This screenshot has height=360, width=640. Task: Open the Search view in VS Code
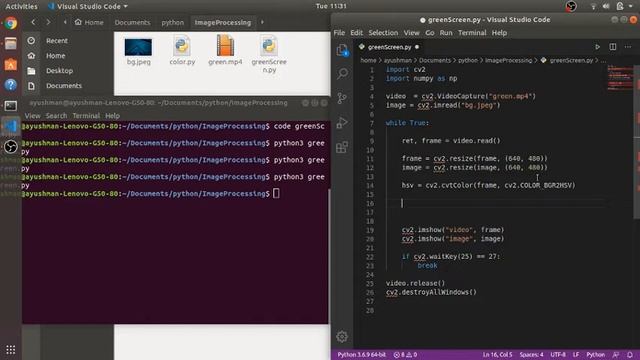(x=342, y=73)
